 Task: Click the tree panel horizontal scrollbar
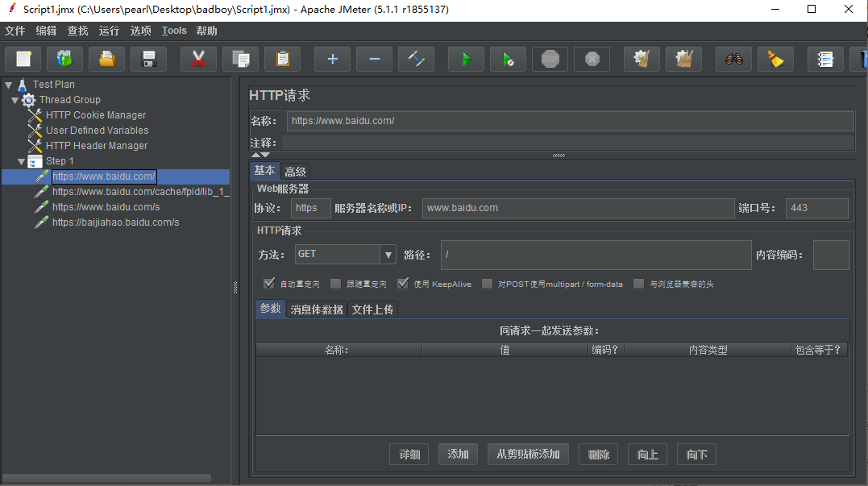107,478
